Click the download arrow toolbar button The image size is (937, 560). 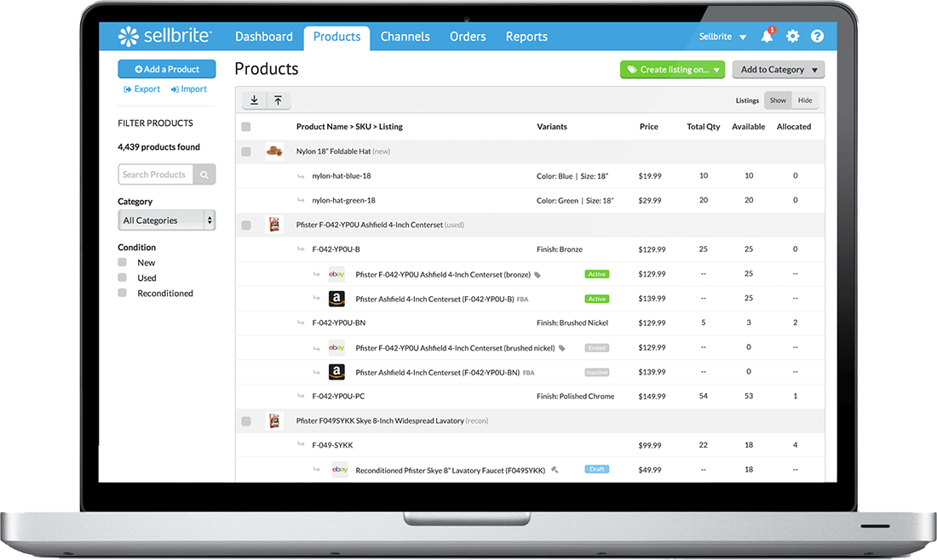coord(255,100)
